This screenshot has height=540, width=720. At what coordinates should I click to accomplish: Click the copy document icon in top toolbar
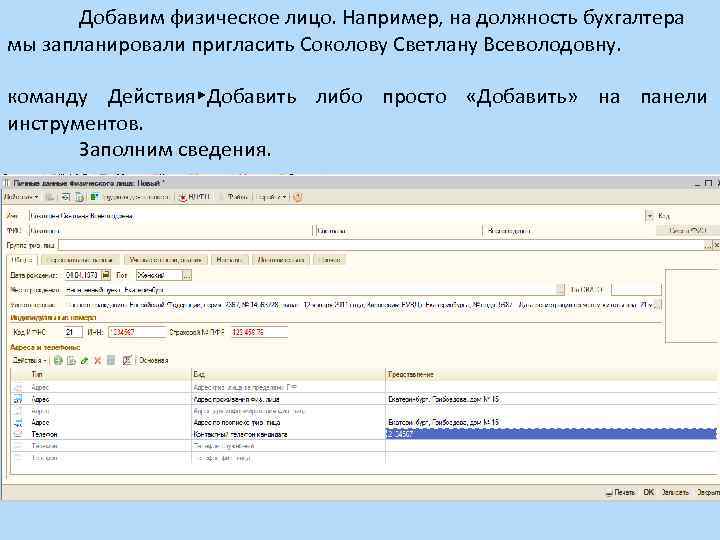80,197
